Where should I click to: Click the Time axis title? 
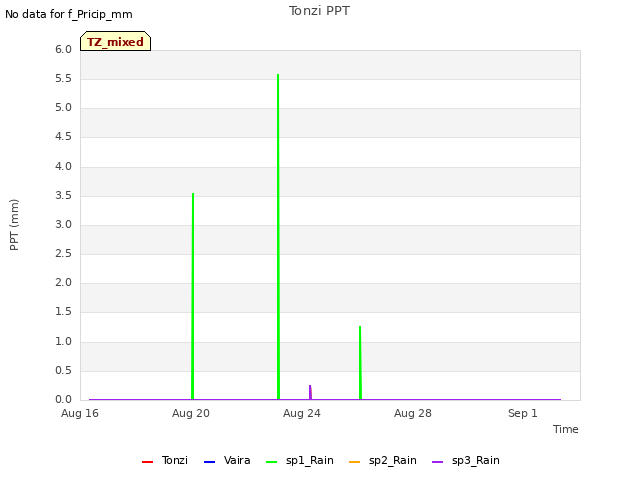click(x=566, y=429)
